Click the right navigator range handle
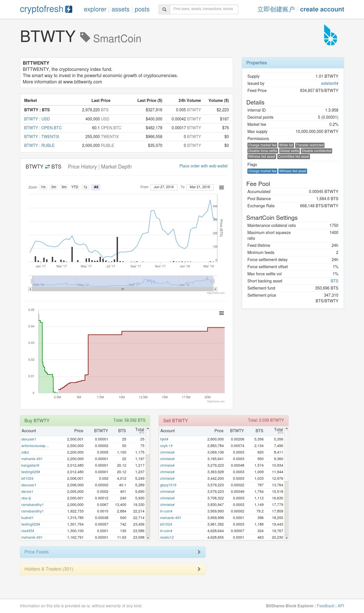 [x=213, y=281]
